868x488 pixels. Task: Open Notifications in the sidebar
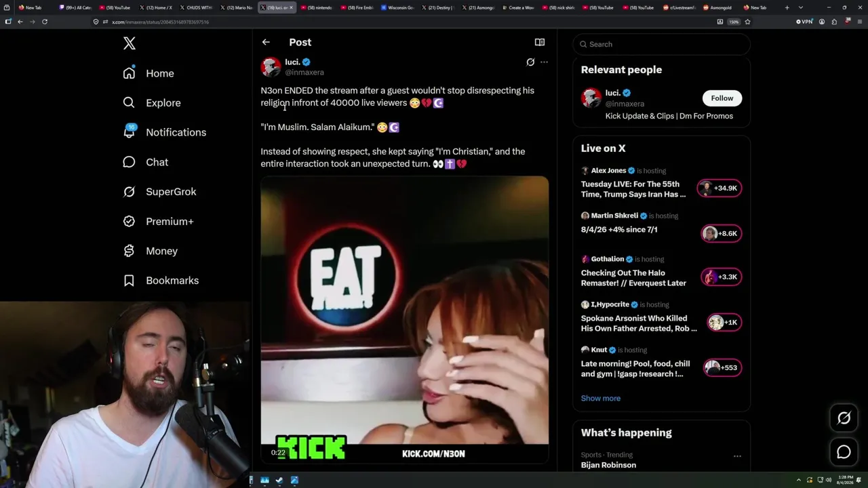click(x=164, y=132)
